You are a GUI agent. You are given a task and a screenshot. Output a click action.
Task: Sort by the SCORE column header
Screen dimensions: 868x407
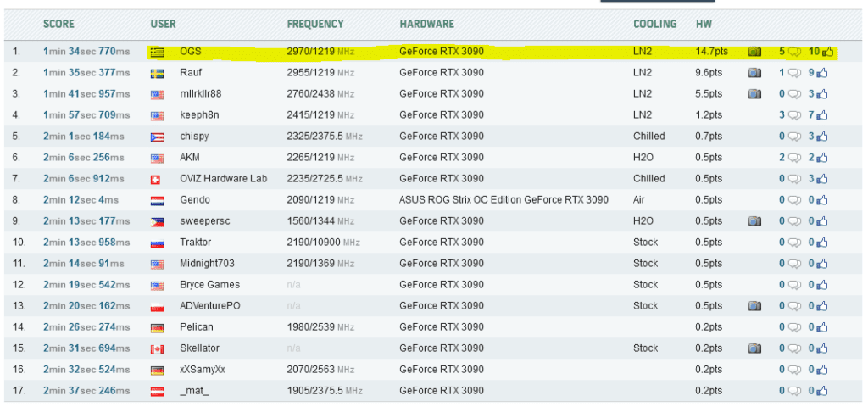(58, 25)
